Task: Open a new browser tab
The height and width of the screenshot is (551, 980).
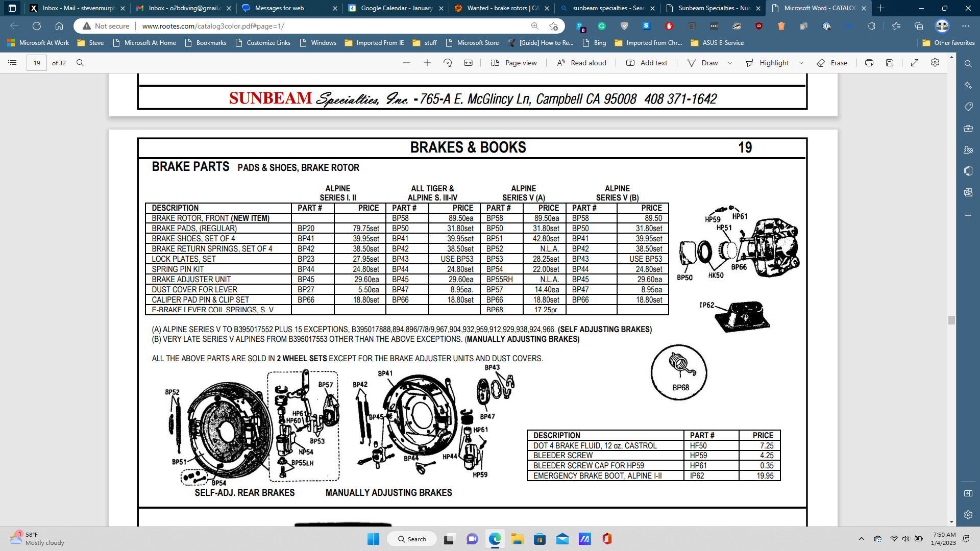Action: click(880, 8)
